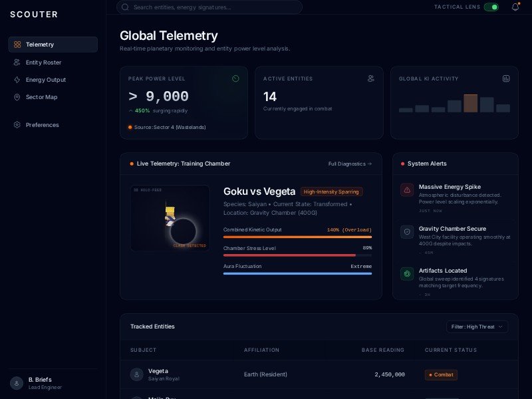Viewport: 532px width, 399px height.
Task: Open the Filter: High Threat dropdown
Action: [x=477, y=327]
